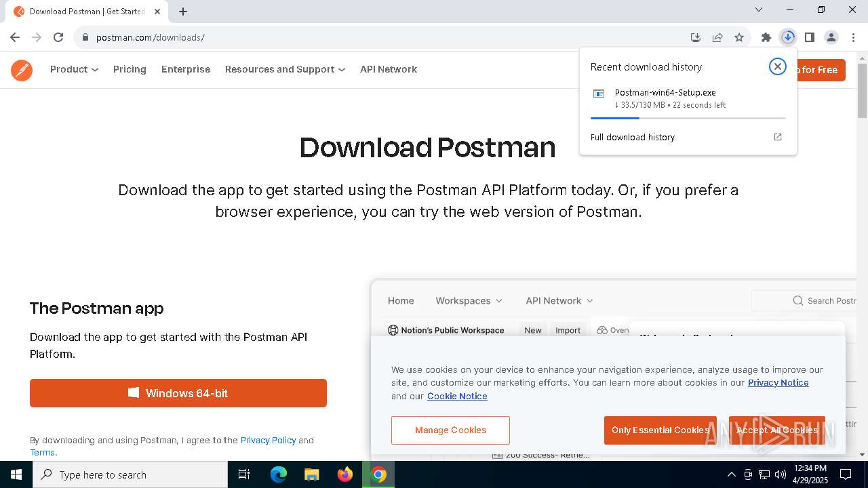Expand the Product menu
Viewport: 868px width, 488px height.
point(74,69)
